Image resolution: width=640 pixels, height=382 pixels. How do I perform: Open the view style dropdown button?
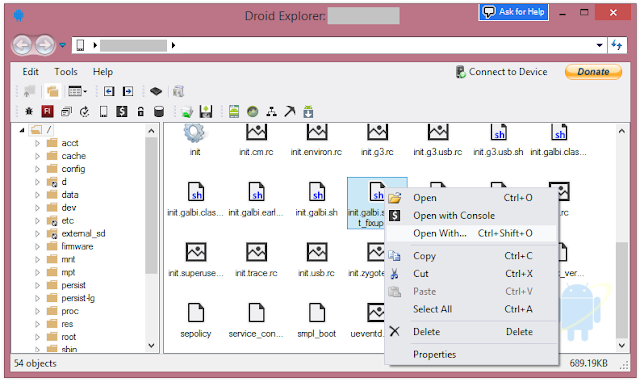[x=78, y=91]
